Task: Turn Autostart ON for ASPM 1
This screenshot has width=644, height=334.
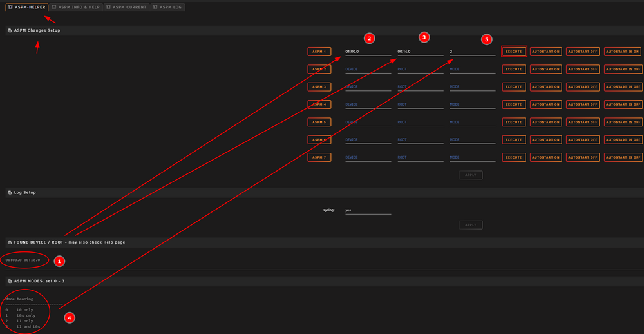Action: 546,52
